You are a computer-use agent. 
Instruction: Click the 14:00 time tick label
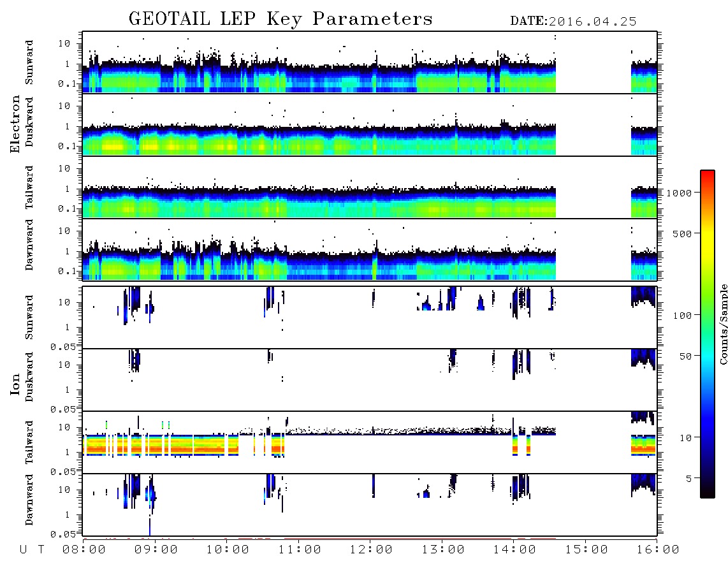pos(514,550)
